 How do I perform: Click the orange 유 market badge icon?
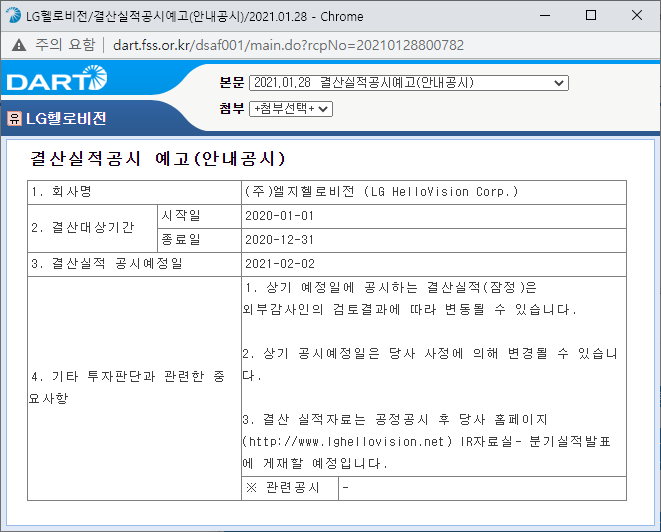click(14, 118)
